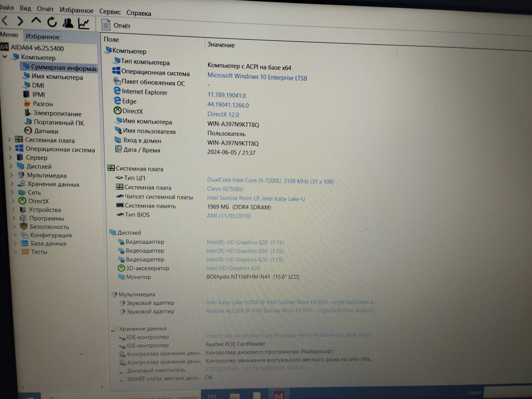
Task: Select the Устройства tree item
Action: coord(40,210)
